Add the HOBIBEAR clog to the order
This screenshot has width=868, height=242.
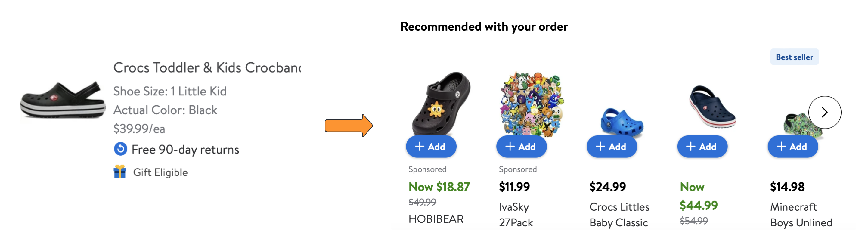(x=431, y=147)
